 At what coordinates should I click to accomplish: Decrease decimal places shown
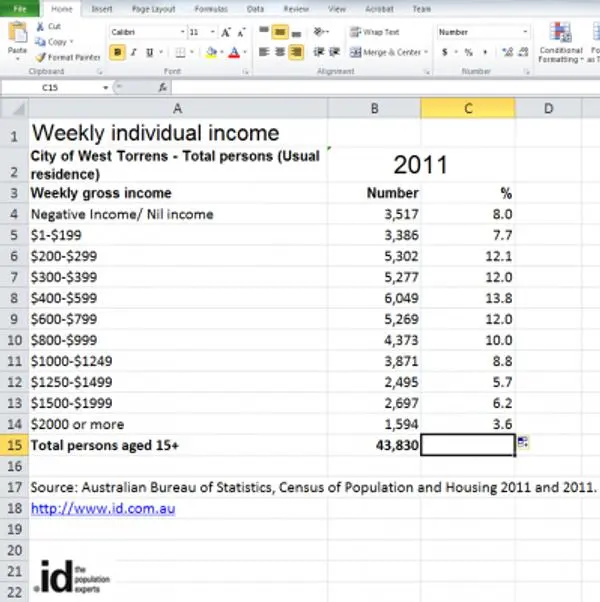524,52
